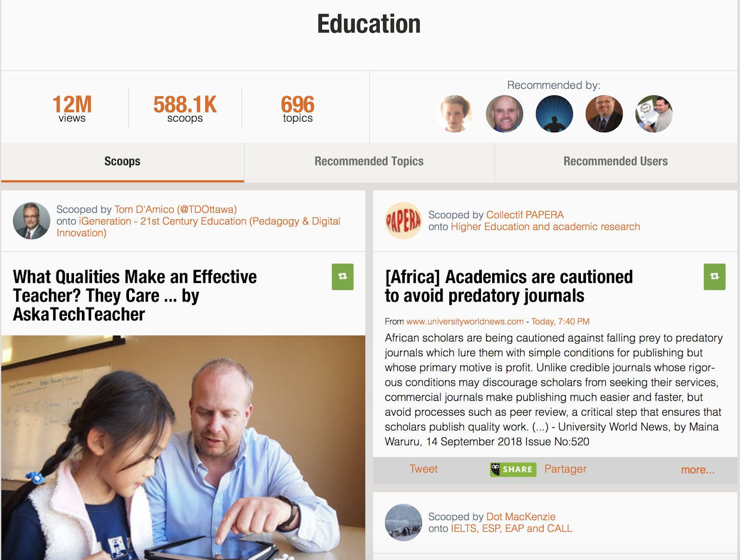
Task: Open Dot MacKenzie's avatar picture
Action: [x=403, y=523]
